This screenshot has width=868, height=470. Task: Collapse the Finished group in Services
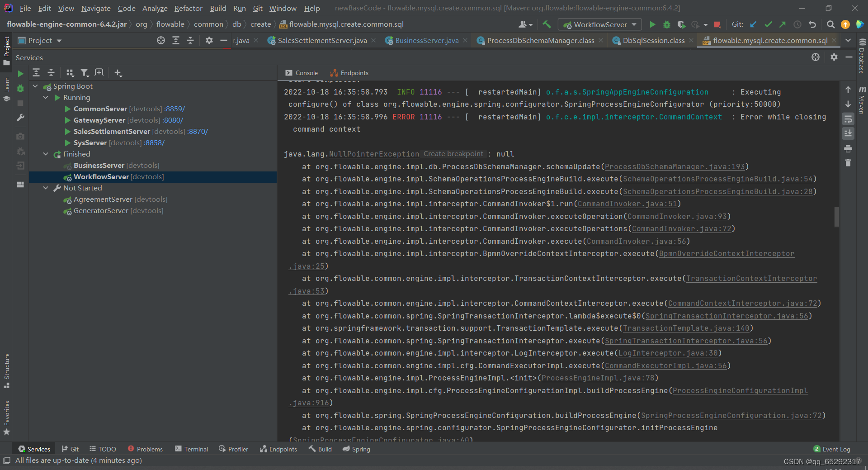[45, 154]
